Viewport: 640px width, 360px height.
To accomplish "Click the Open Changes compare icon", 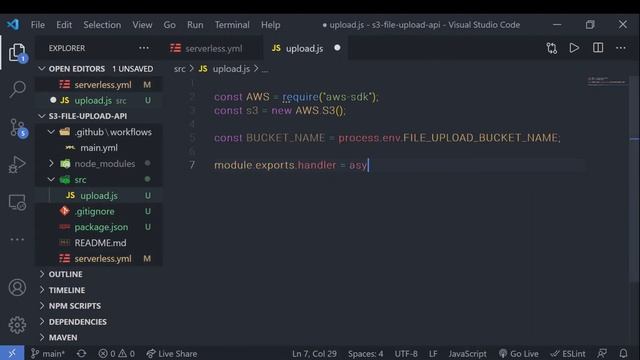I will point(552,48).
